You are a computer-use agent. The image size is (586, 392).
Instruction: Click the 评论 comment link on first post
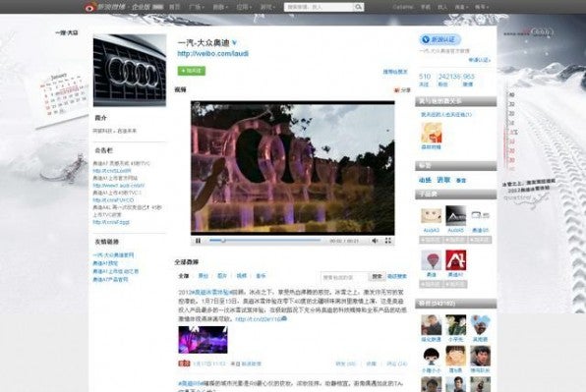(397, 364)
